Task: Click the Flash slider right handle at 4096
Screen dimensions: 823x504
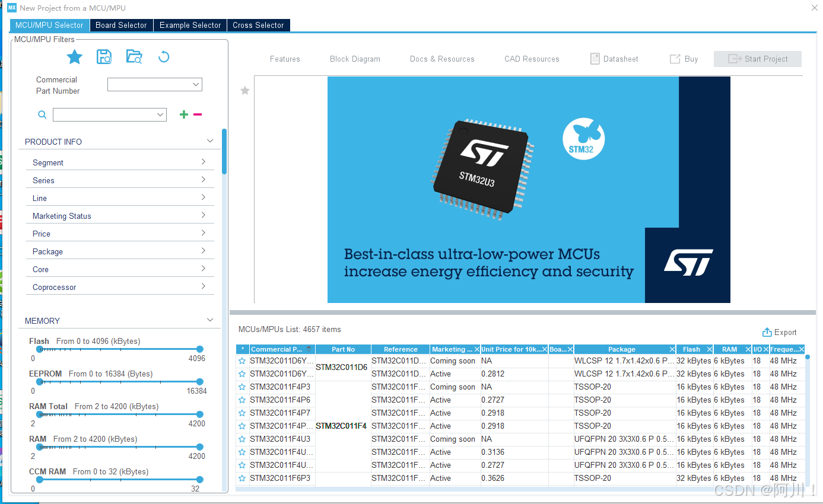Action: point(200,349)
